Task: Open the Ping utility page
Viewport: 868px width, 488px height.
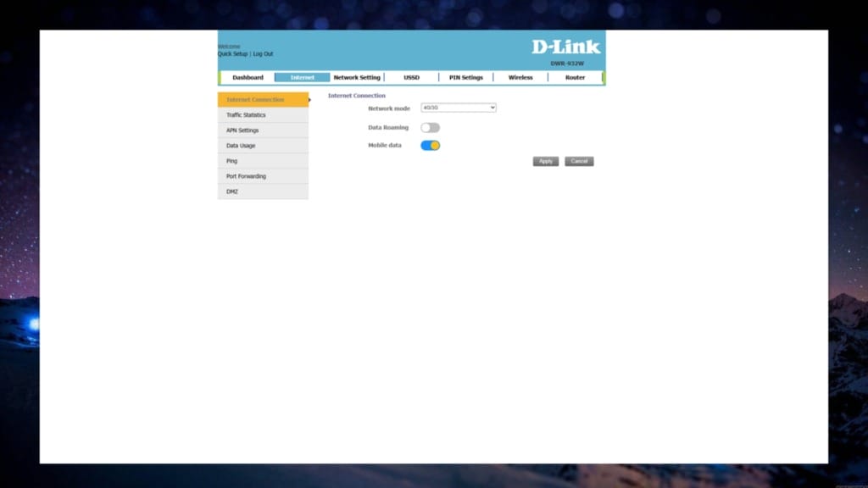Action: 231,160
